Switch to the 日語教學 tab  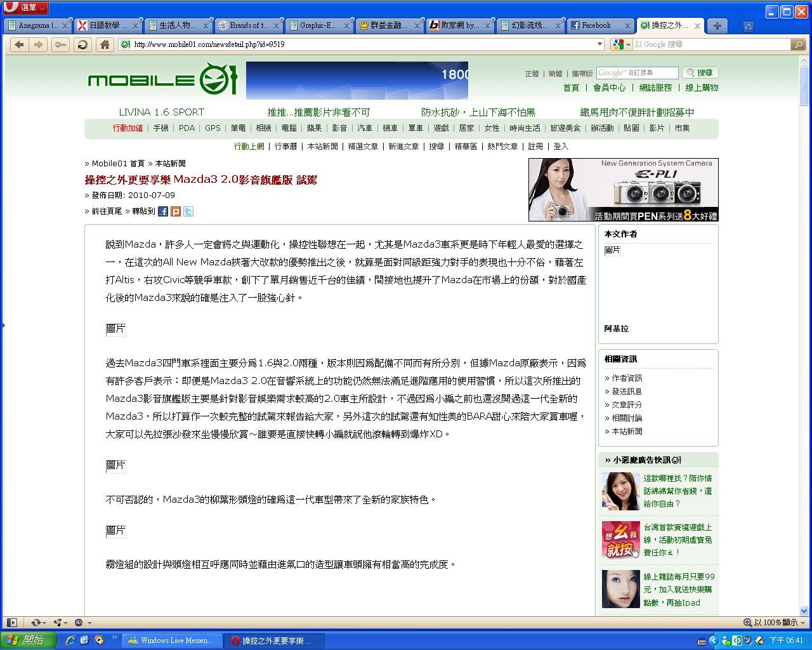tap(108, 26)
